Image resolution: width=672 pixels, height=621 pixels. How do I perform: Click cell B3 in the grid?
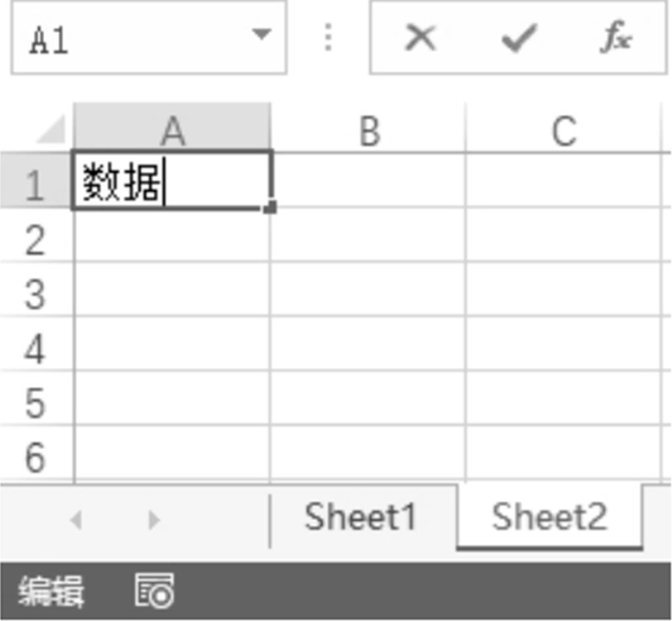(x=368, y=292)
